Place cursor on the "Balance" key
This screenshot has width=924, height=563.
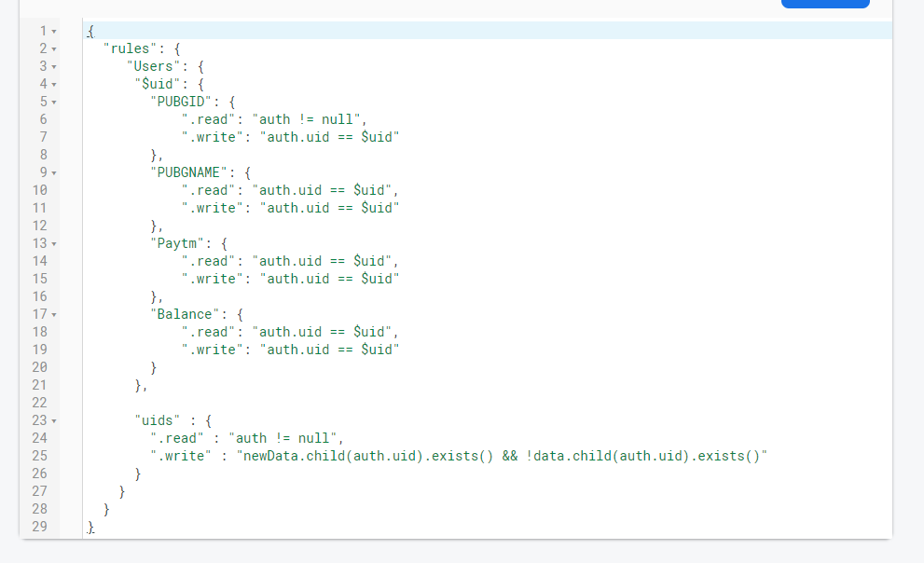185,314
